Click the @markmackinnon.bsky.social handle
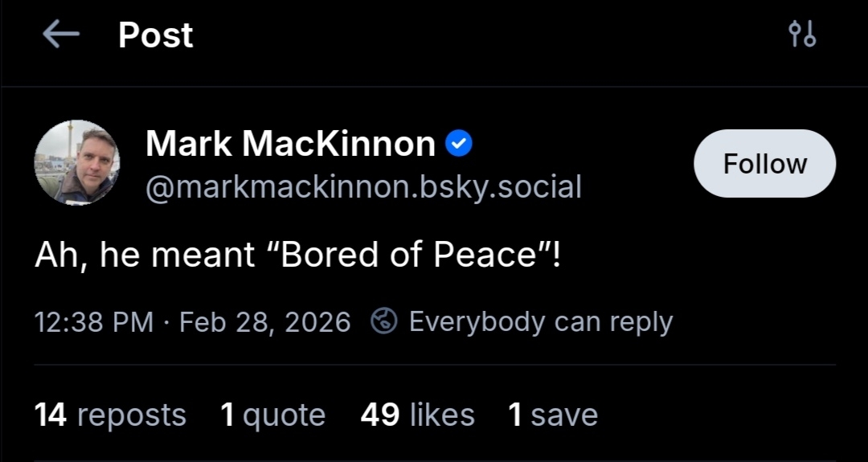The height and width of the screenshot is (462, 868). click(363, 187)
